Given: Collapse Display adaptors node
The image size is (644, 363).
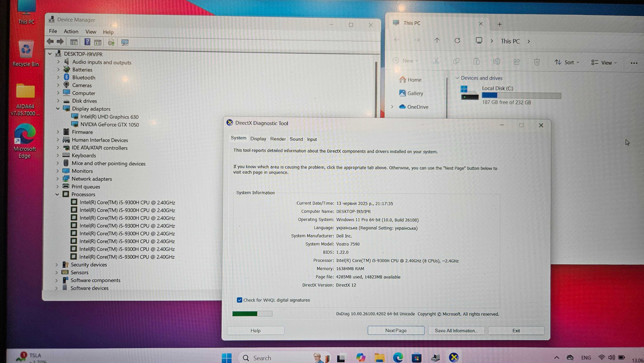Looking at the screenshot, I should point(58,109).
